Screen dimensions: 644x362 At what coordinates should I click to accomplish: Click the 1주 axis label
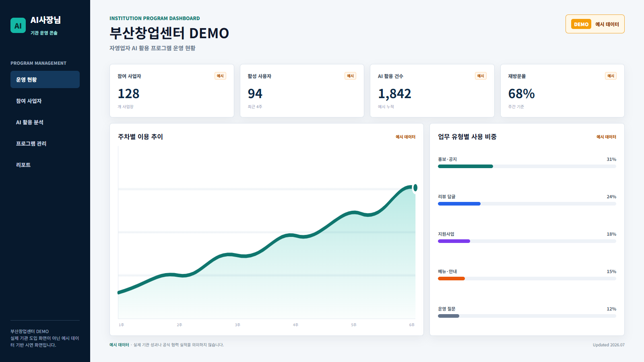click(x=121, y=325)
